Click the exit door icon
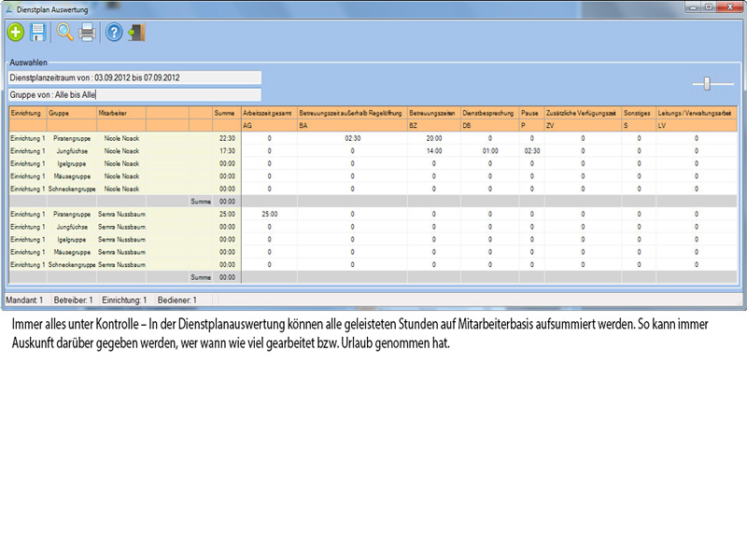The image size is (747, 560). [x=137, y=33]
